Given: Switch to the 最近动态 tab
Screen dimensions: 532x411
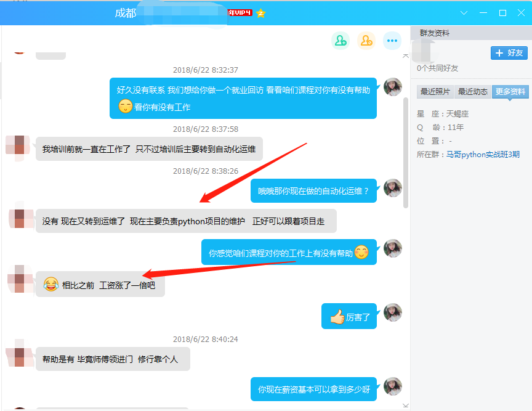Looking at the screenshot, I should (473, 92).
